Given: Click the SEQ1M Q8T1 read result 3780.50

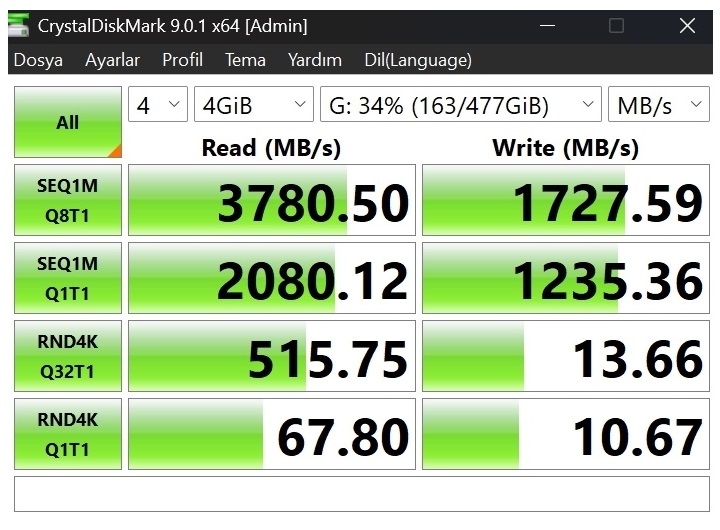Looking at the screenshot, I should point(272,200).
